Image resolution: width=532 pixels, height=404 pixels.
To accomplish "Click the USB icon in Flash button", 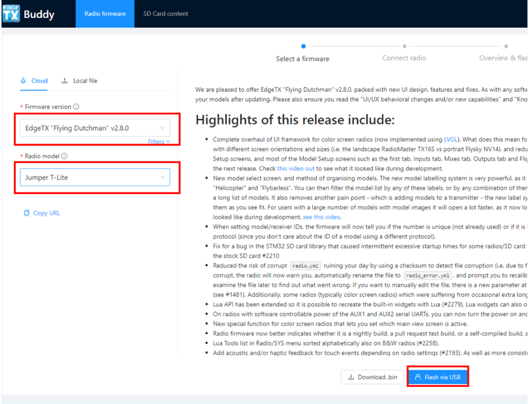I will coord(418,377).
